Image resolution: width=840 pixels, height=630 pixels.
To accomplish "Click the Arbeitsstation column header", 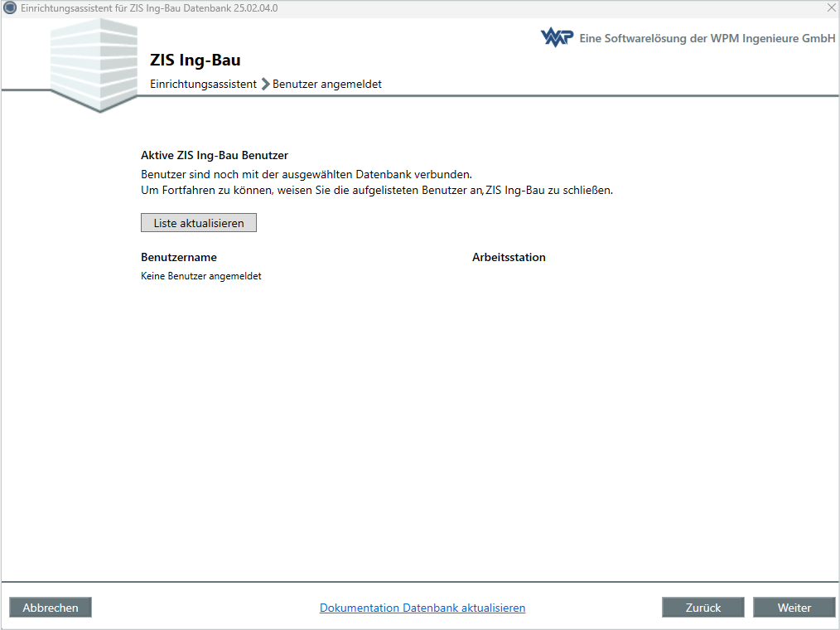I will click(x=509, y=257).
